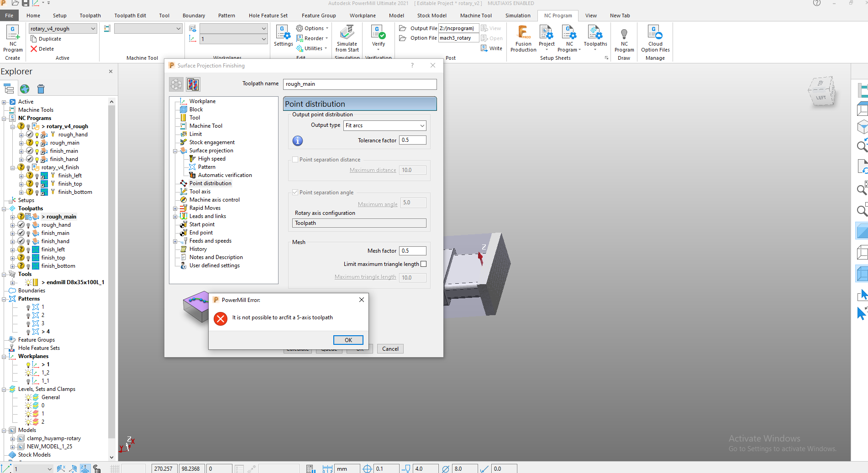Click the Simulate from Start icon
The height and width of the screenshot is (473, 868).
click(x=347, y=32)
